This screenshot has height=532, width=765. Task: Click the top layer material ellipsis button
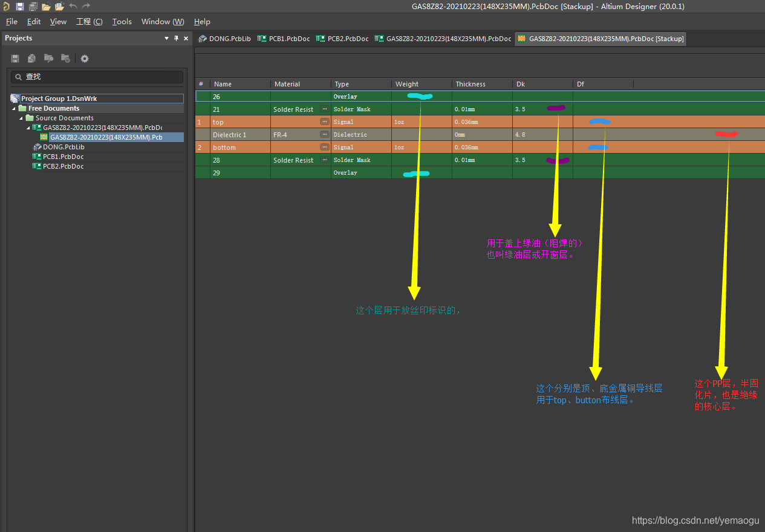point(325,122)
